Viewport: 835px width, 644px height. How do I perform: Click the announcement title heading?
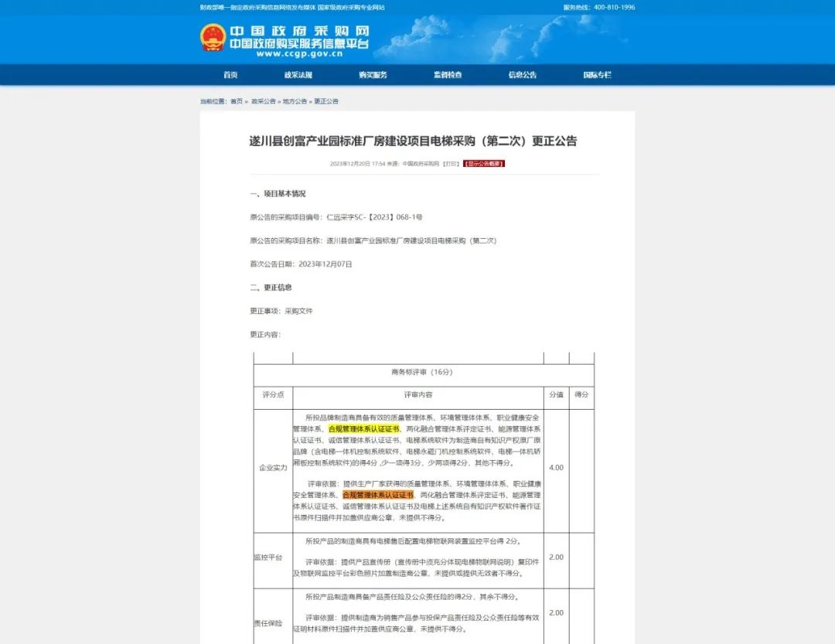(x=413, y=141)
